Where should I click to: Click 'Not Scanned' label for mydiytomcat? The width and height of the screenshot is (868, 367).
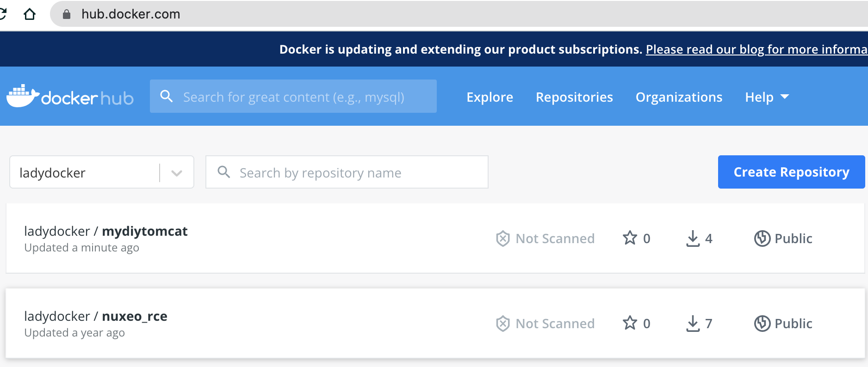(x=555, y=239)
